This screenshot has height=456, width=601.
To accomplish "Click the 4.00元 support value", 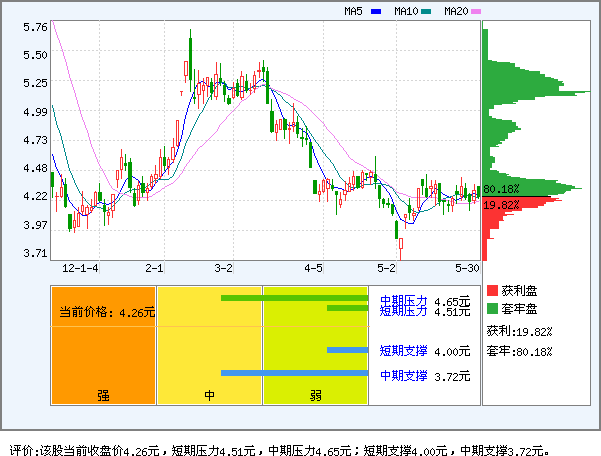I will click(x=452, y=351).
